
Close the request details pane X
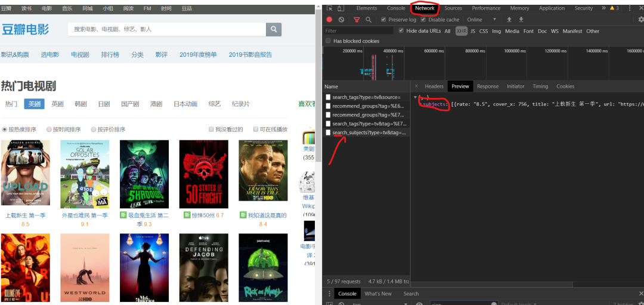[x=416, y=87]
